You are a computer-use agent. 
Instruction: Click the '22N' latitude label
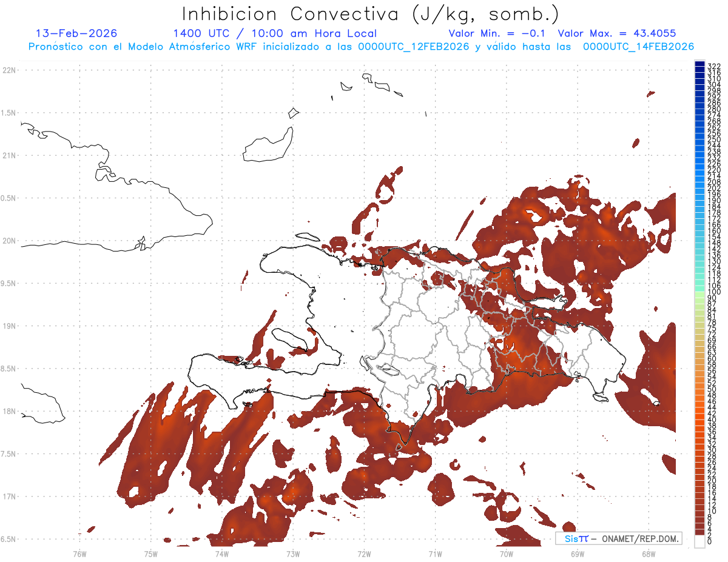pos(9,70)
